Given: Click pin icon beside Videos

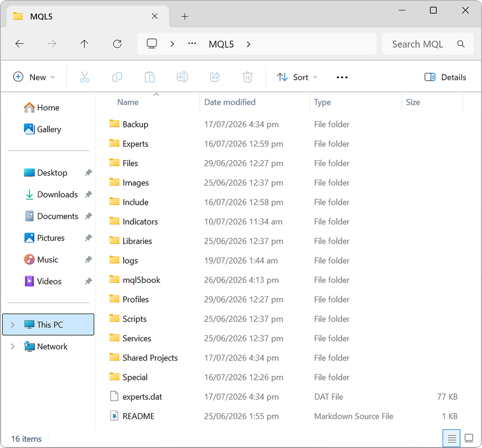Looking at the screenshot, I should 88,281.
